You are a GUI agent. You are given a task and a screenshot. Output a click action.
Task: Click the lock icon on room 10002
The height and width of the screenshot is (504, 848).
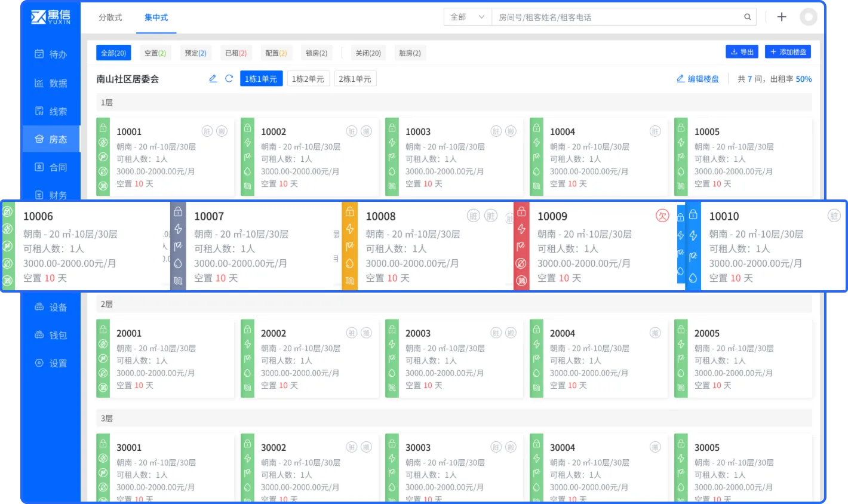(247, 128)
